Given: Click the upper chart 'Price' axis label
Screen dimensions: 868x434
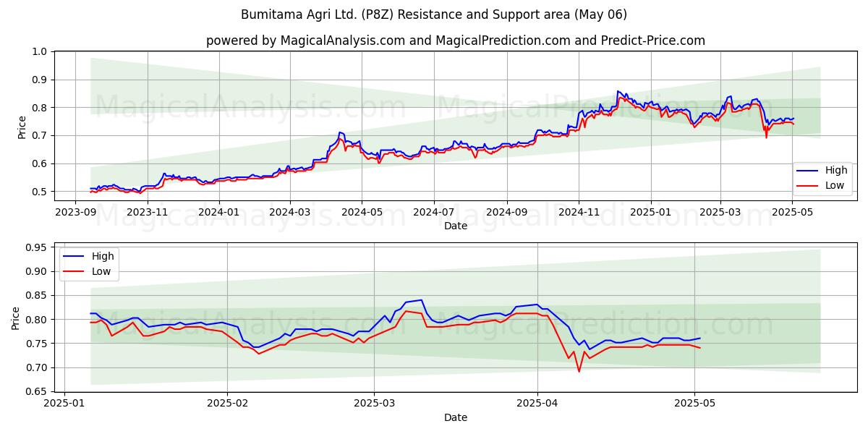Looking at the screenshot, I should pyautogui.click(x=22, y=127).
